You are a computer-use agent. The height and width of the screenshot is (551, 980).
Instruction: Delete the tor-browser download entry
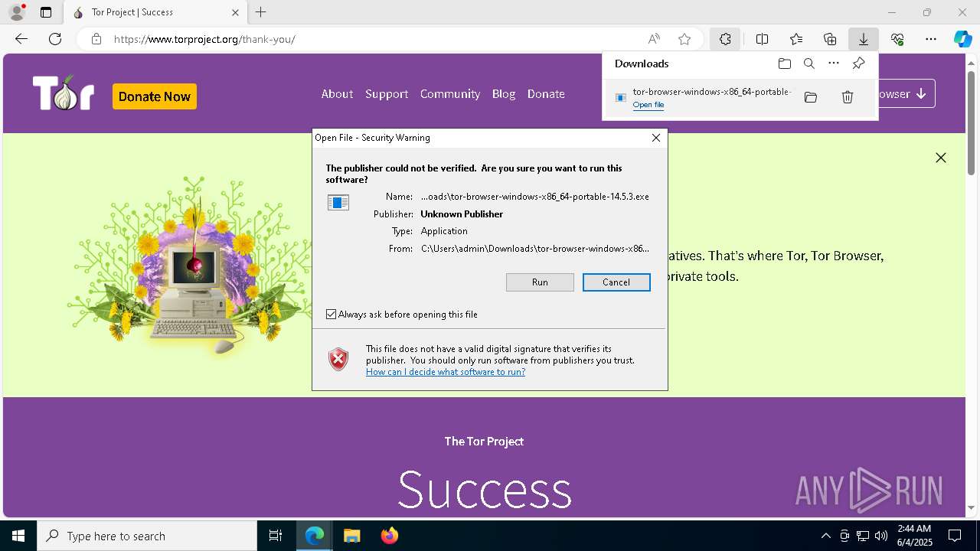(x=848, y=97)
